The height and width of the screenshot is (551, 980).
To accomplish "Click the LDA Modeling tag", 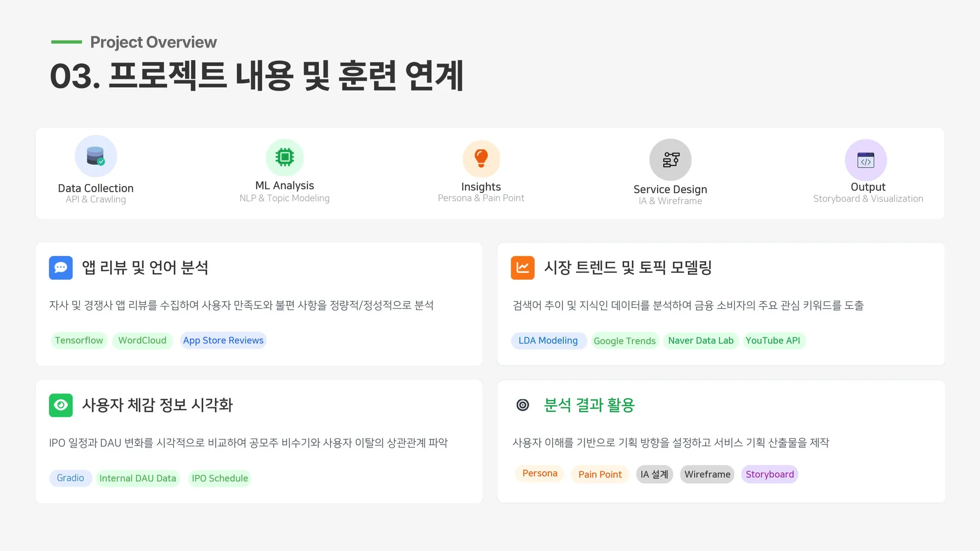I will (548, 341).
